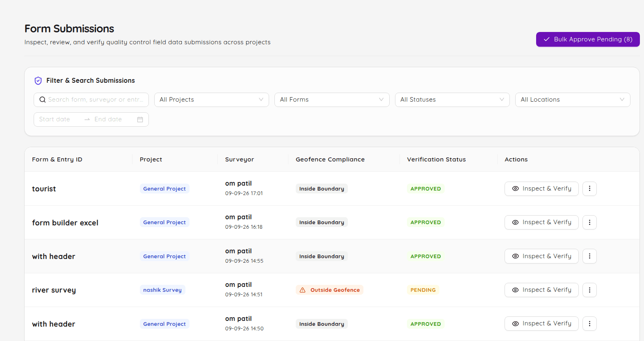Select the form builder excel entry name
Viewport: 644px width, 341px height.
click(65, 223)
